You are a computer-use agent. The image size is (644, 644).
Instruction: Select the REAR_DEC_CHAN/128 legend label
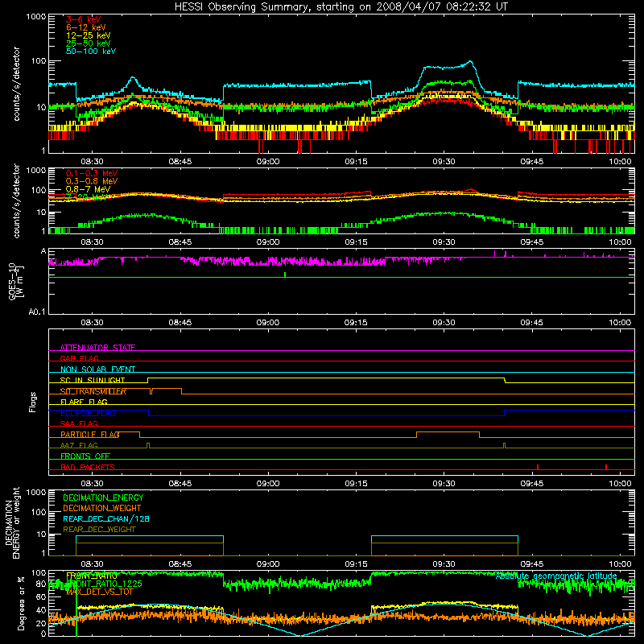point(106,518)
